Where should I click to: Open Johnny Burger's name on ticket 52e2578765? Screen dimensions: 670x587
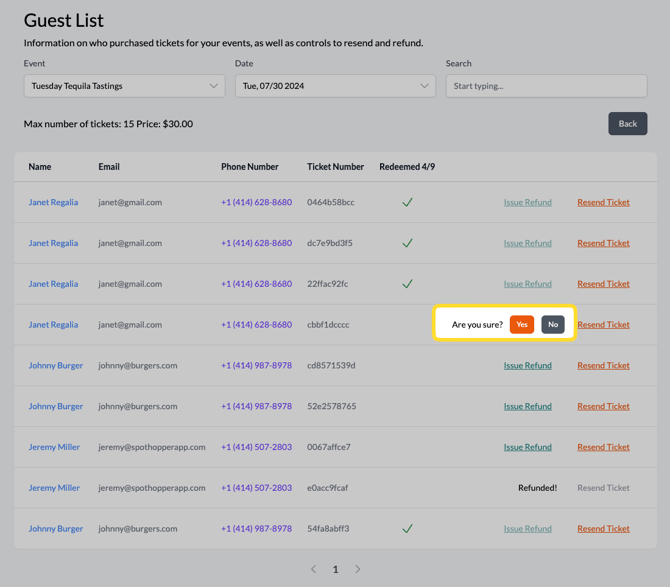[x=56, y=406]
